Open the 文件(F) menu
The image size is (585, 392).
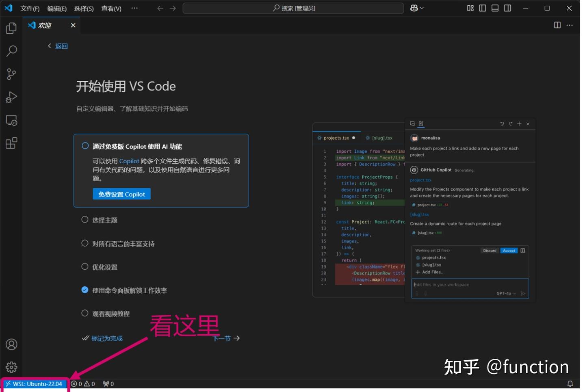(x=30, y=8)
